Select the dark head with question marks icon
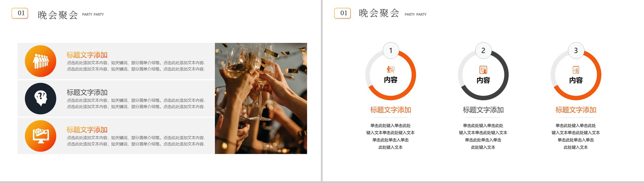Screen dimensions: 644x183 point(40,98)
